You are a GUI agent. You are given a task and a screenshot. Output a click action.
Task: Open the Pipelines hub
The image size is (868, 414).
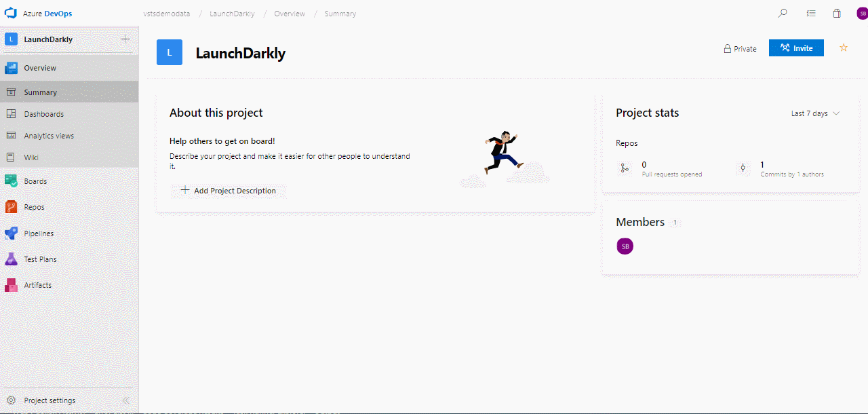69,233
